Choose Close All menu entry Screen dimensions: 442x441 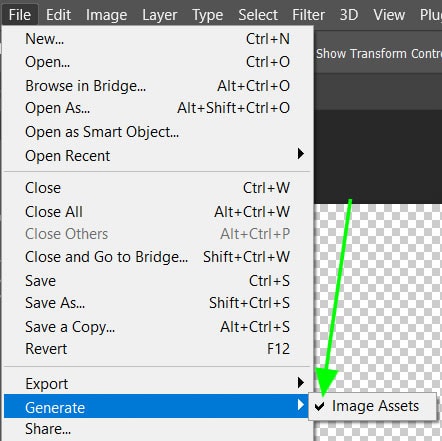click(157, 212)
